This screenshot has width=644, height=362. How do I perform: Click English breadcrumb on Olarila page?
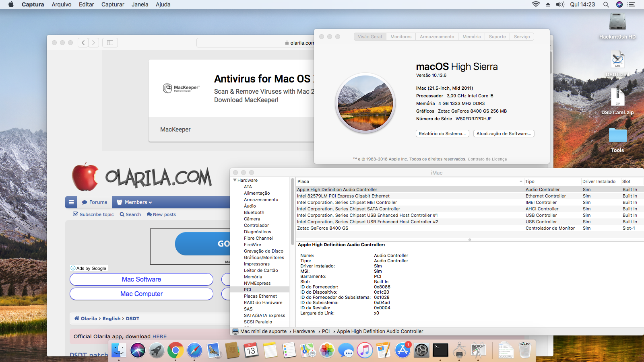click(x=111, y=319)
